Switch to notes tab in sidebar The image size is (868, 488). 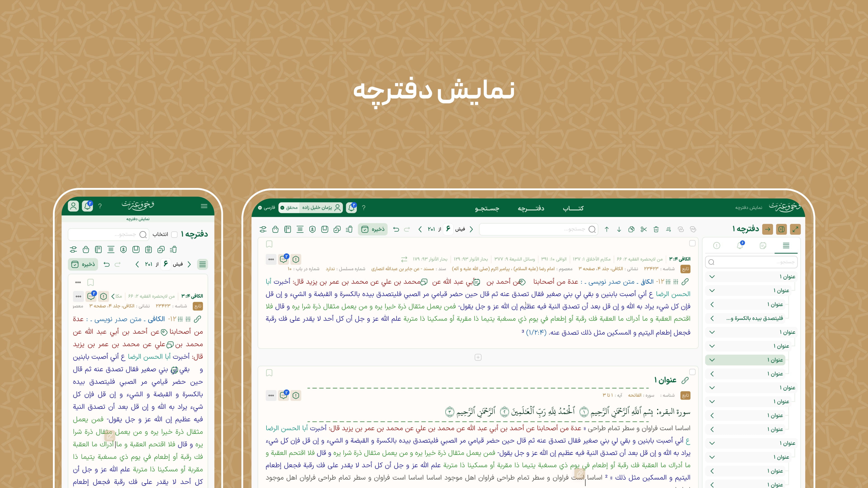[x=763, y=246]
